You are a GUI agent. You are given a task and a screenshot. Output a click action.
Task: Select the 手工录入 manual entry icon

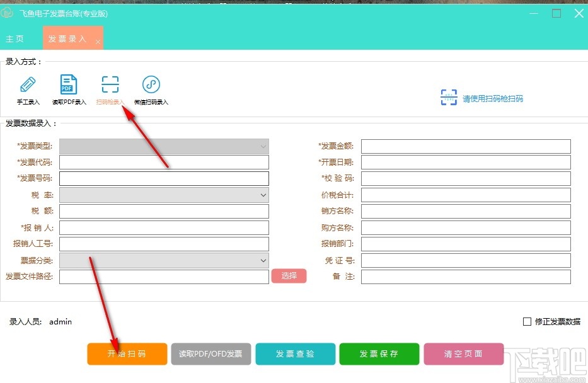pyautogui.click(x=28, y=88)
